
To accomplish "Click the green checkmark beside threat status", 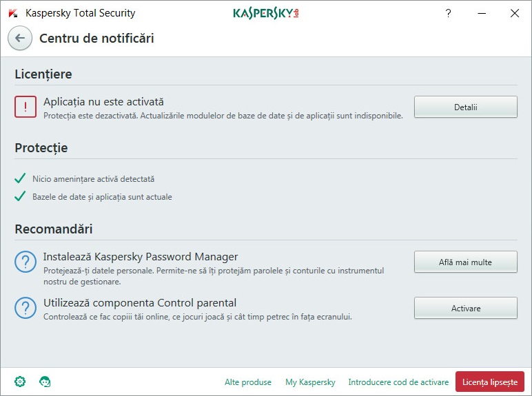I will (x=20, y=179).
